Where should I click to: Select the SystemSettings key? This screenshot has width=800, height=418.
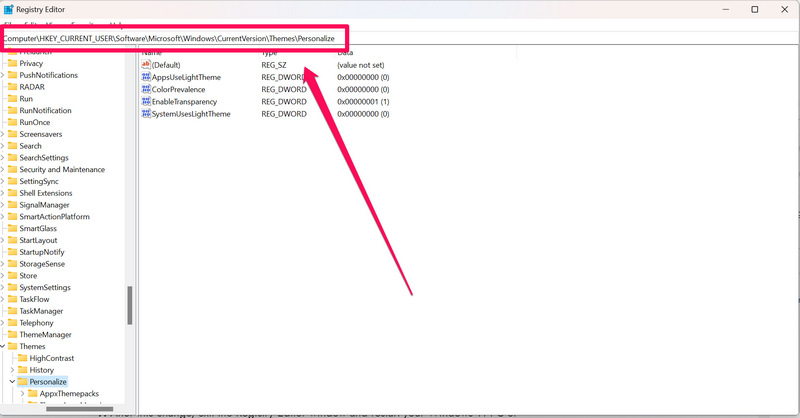pyautogui.click(x=45, y=287)
